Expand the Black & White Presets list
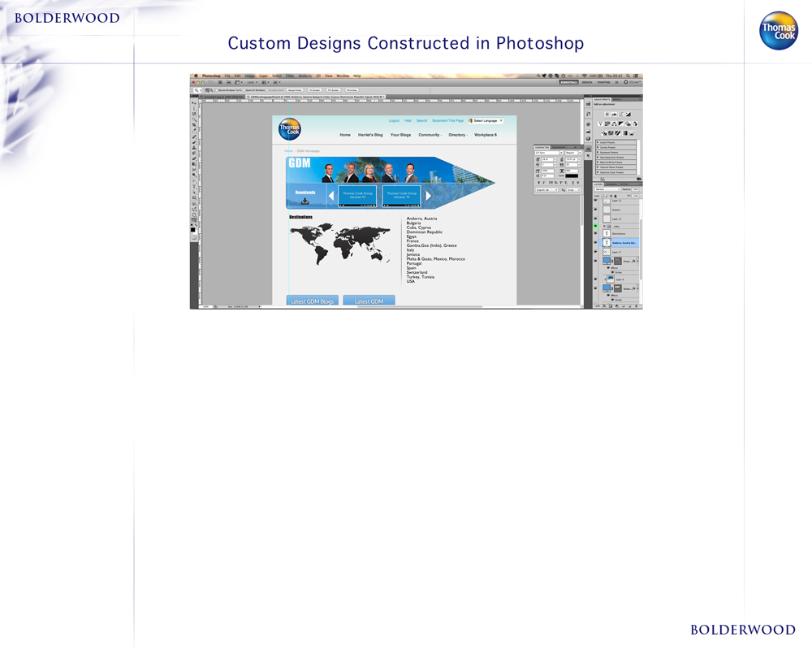 pyautogui.click(x=598, y=162)
